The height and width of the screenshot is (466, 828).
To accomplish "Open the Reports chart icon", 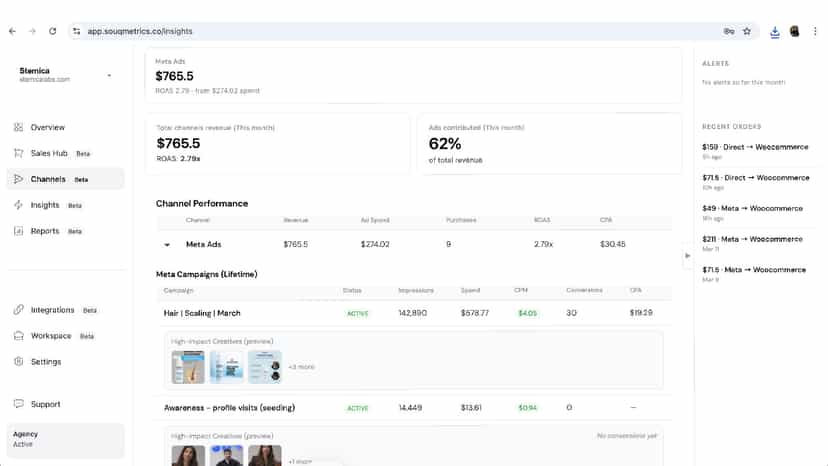I will pyautogui.click(x=18, y=231).
